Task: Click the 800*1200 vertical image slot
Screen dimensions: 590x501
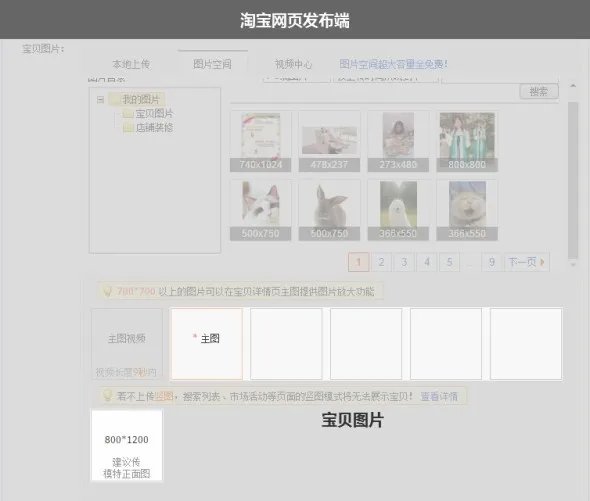Action: point(127,445)
